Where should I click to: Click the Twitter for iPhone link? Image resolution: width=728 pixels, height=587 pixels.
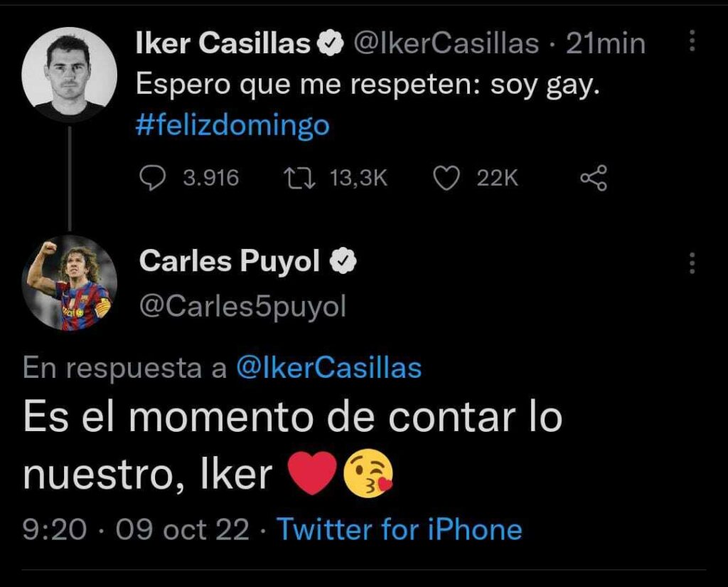399,529
